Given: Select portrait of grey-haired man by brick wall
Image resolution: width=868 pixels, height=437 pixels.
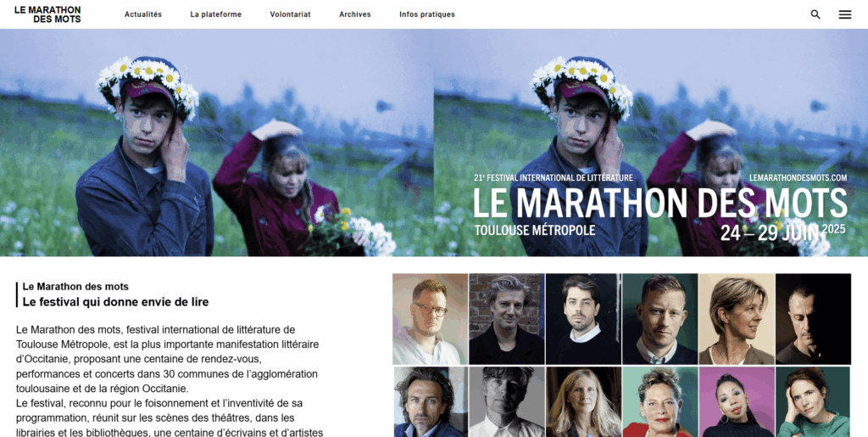Looking at the screenshot, I should tap(507, 319).
